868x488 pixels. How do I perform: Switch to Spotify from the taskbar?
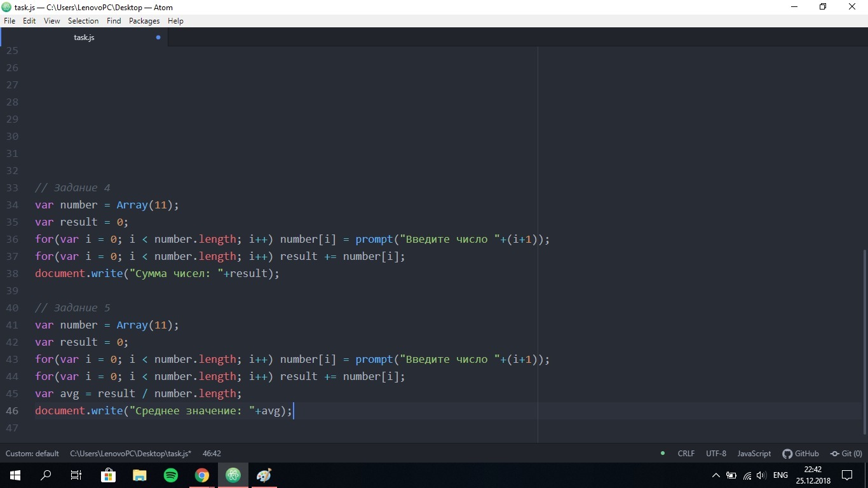[171, 475]
